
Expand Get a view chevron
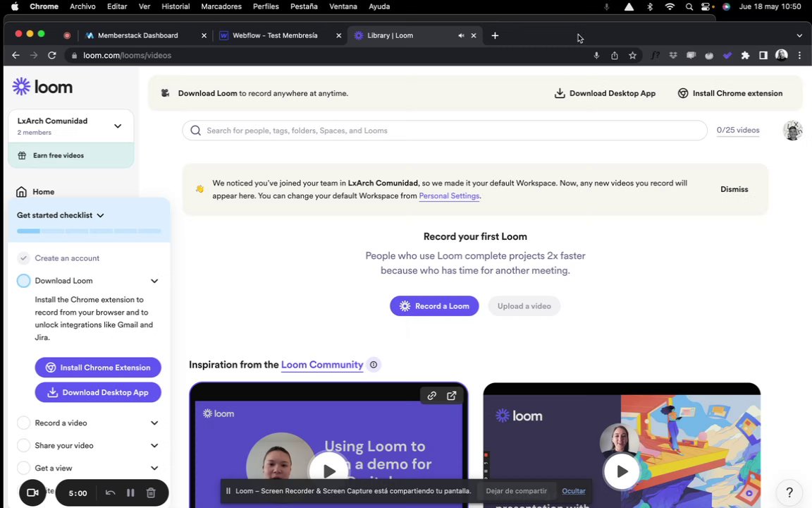[154, 468]
